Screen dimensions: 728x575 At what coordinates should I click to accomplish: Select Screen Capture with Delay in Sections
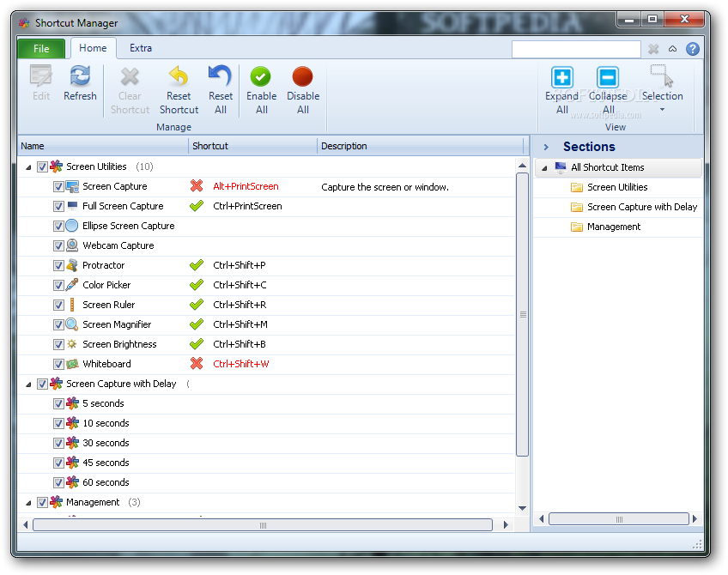pyautogui.click(x=641, y=207)
